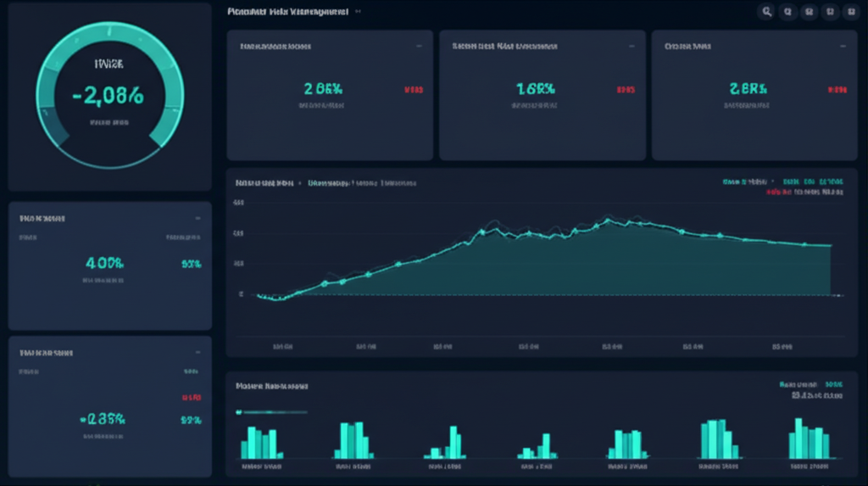Click the search magnifier icon in top toolbar

coord(766,12)
